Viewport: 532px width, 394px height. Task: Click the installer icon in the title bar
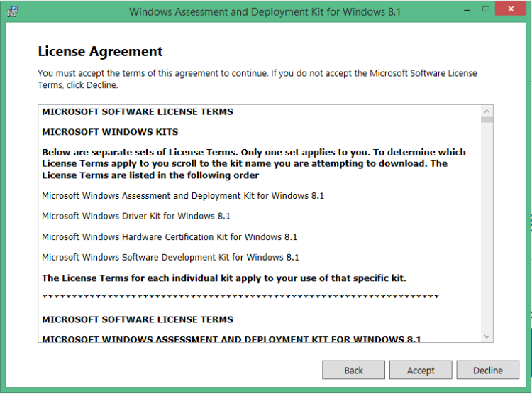point(13,12)
